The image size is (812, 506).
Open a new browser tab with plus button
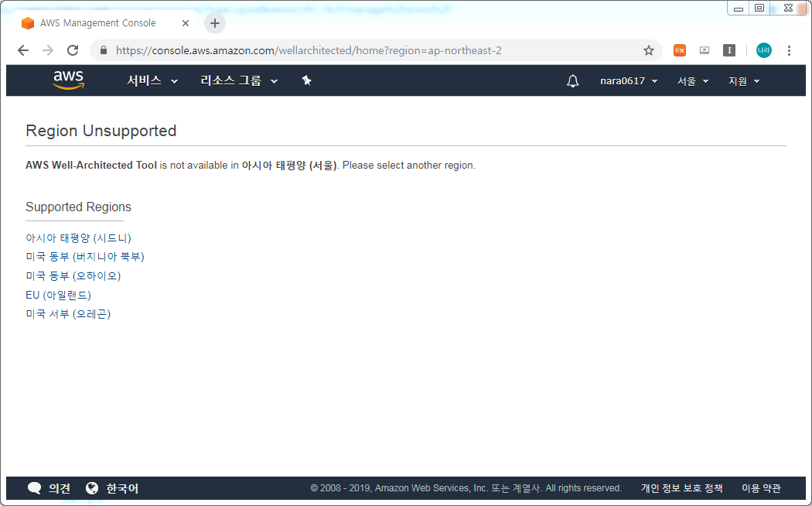[x=215, y=23]
